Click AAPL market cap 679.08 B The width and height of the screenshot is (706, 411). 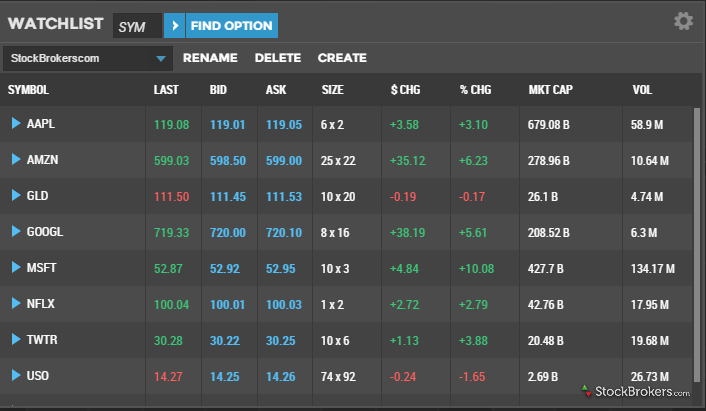(549, 125)
